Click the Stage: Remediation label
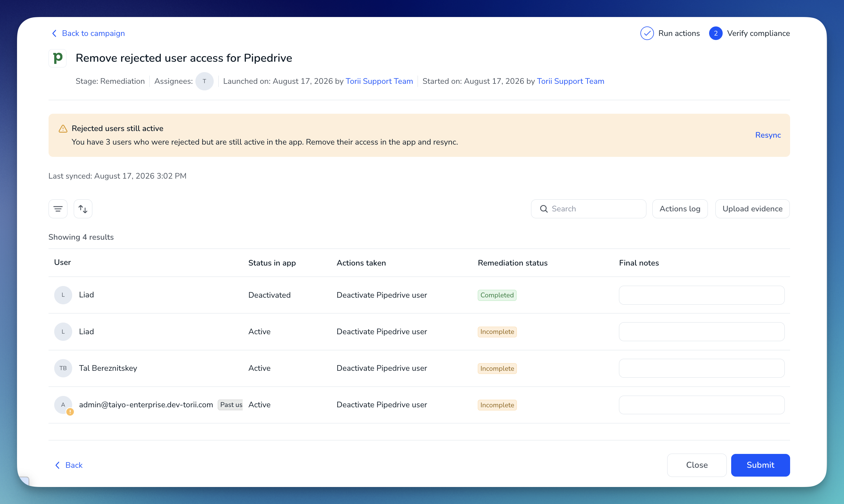Image resolution: width=844 pixels, height=504 pixels. pyautogui.click(x=110, y=81)
